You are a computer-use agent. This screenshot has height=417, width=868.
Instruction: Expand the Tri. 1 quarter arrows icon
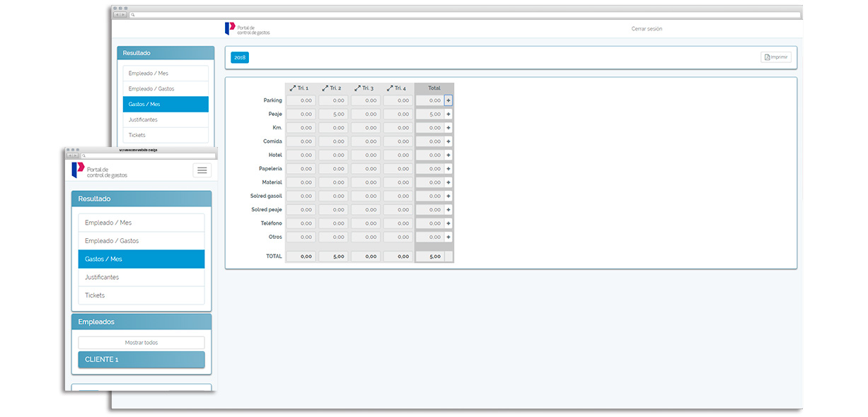pos(293,88)
